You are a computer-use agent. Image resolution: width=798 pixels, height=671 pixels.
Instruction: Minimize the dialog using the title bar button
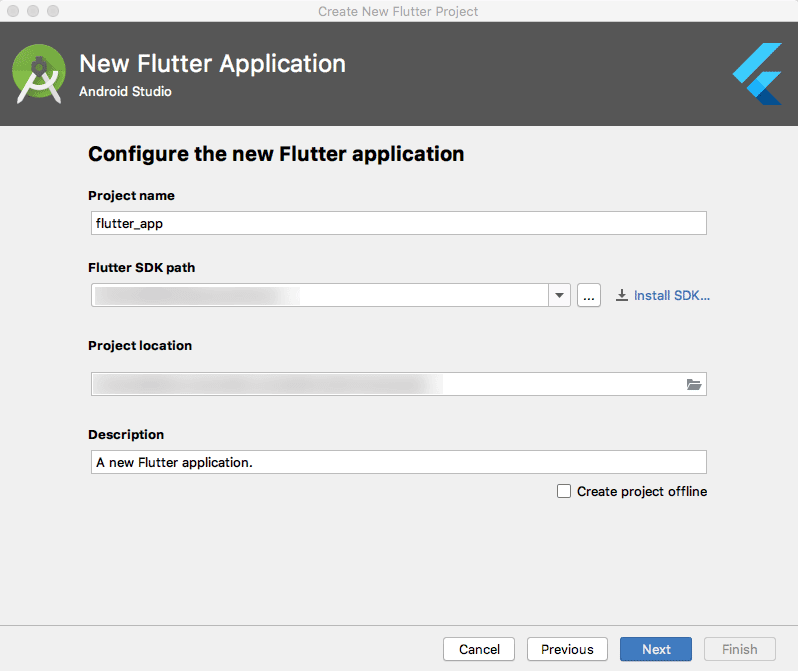[32, 11]
